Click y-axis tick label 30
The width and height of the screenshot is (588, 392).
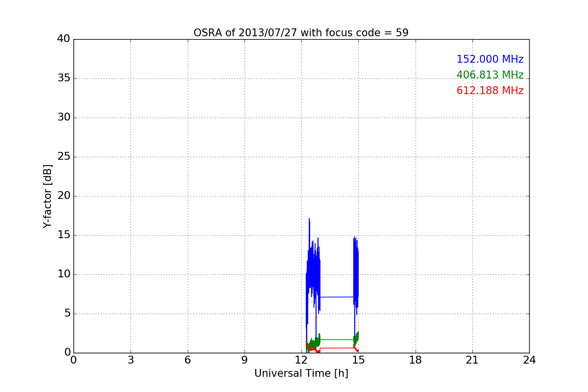click(x=64, y=118)
